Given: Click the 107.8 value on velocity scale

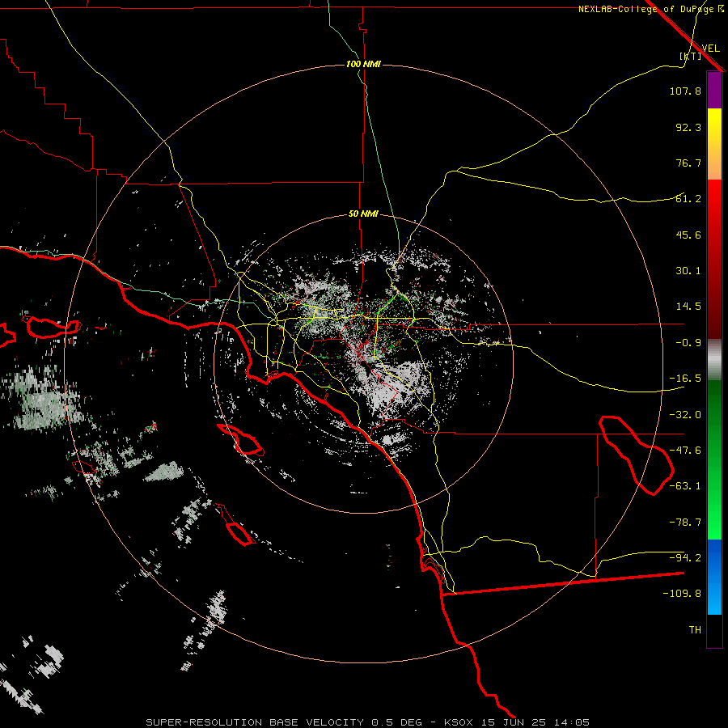Looking at the screenshot, I should 685,91.
